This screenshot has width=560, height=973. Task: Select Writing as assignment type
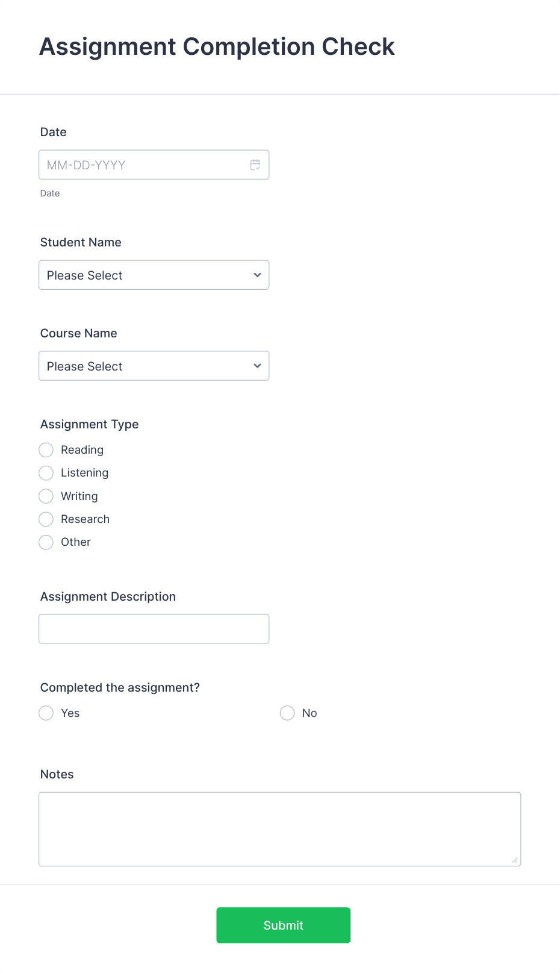[46, 496]
